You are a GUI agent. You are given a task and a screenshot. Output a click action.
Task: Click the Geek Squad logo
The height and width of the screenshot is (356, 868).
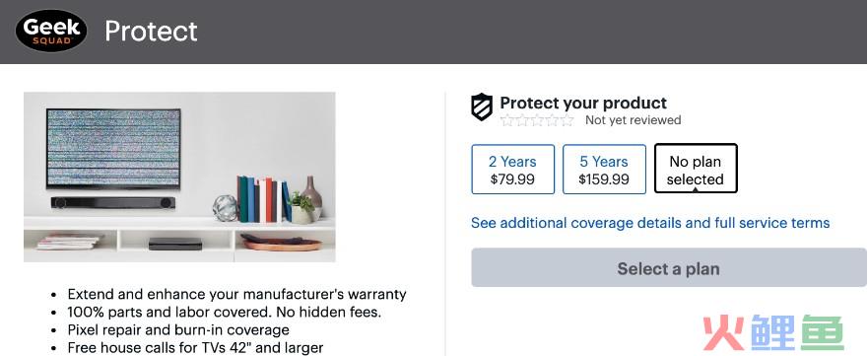click(x=51, y=31)
